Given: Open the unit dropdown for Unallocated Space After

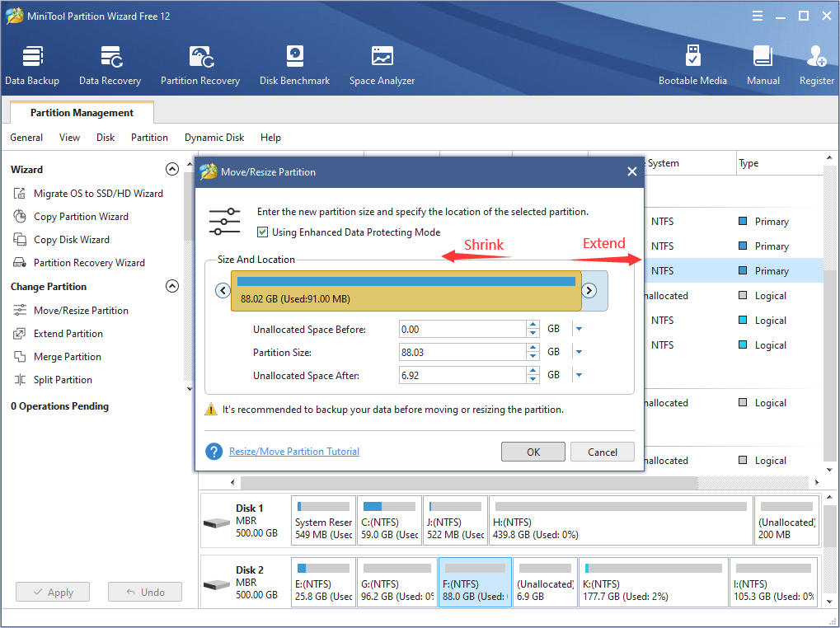Looking at the screenshot, I should (x=580, y=375).
